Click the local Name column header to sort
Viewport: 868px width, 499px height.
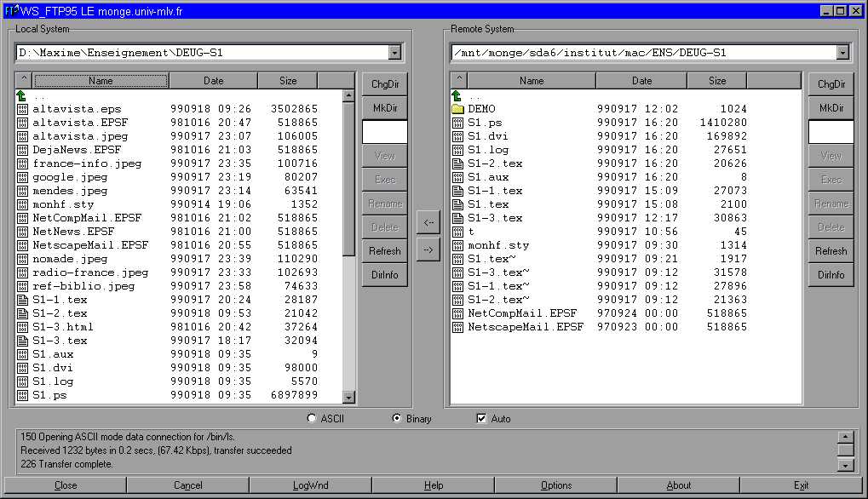(x=101, y=81)
